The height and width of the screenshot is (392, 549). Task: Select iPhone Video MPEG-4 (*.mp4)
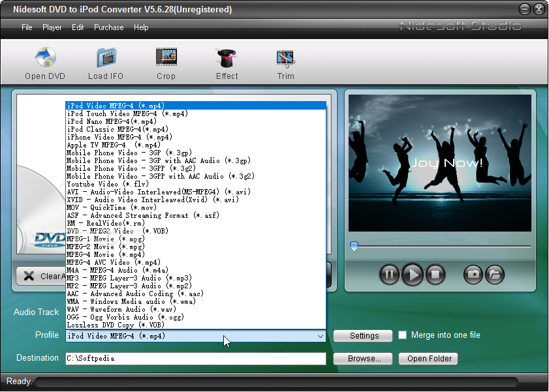pyautogui.click(x=196, y=137)
